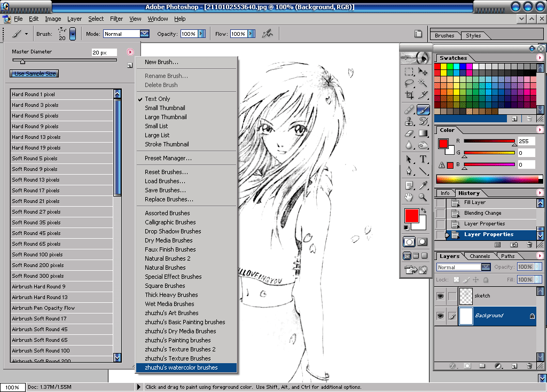Viewport: 547px width, 392px height.
Task: Select the Type tool
Action: pos(423,159)
